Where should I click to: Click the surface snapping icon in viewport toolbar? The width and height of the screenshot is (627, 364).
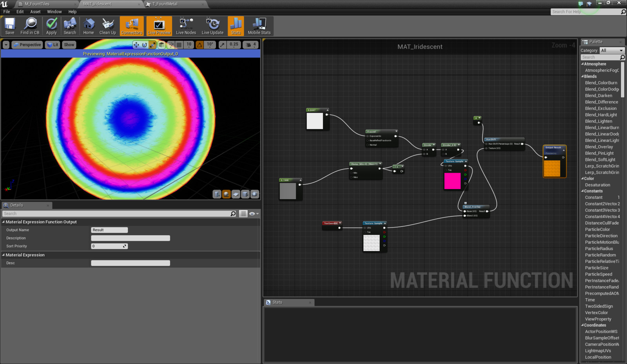point(170,45)
